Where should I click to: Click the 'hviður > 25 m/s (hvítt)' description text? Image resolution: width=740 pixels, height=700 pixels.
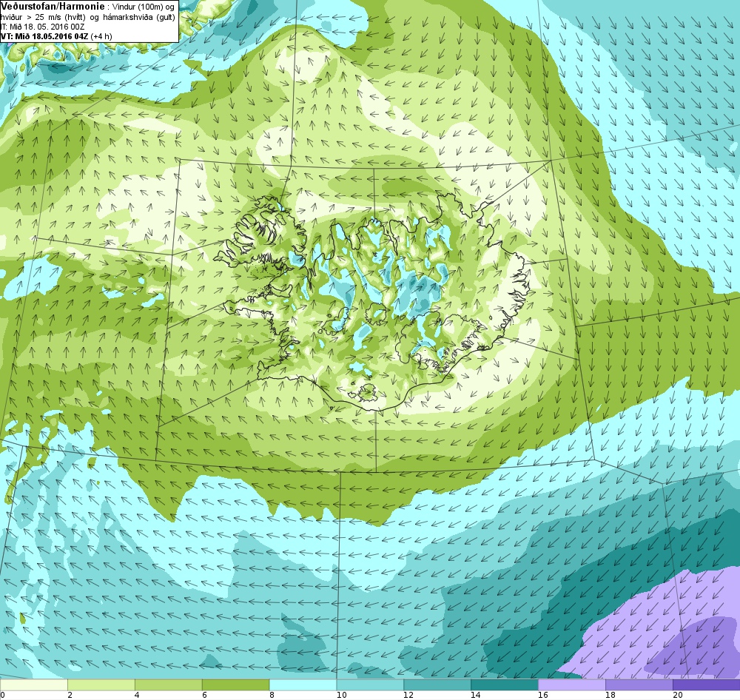[x=44, y=17]
